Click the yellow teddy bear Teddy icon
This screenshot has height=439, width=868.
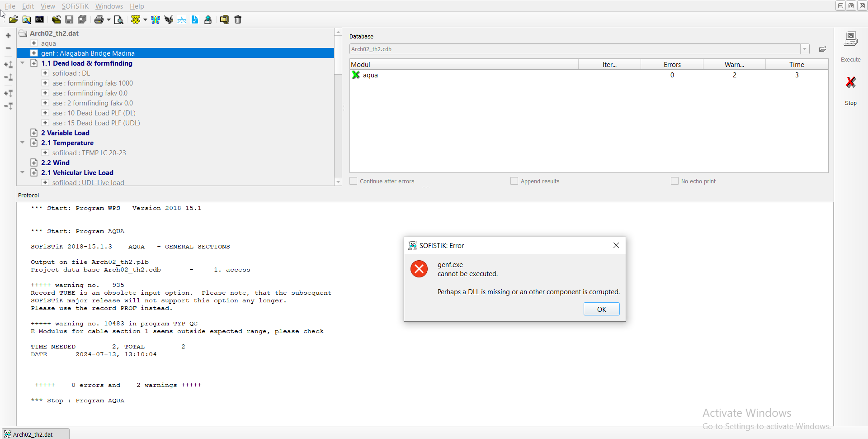pyautogui.click(x=136, y=19)
